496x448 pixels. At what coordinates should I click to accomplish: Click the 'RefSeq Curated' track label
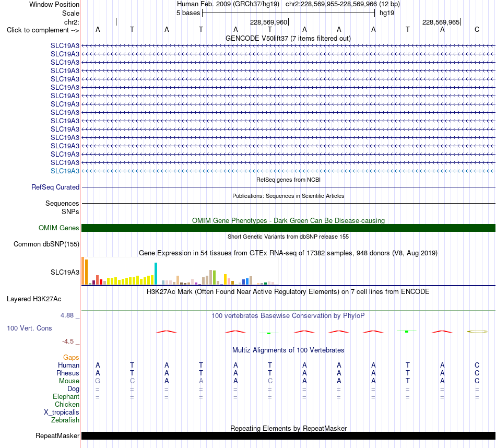click(55, 187)
